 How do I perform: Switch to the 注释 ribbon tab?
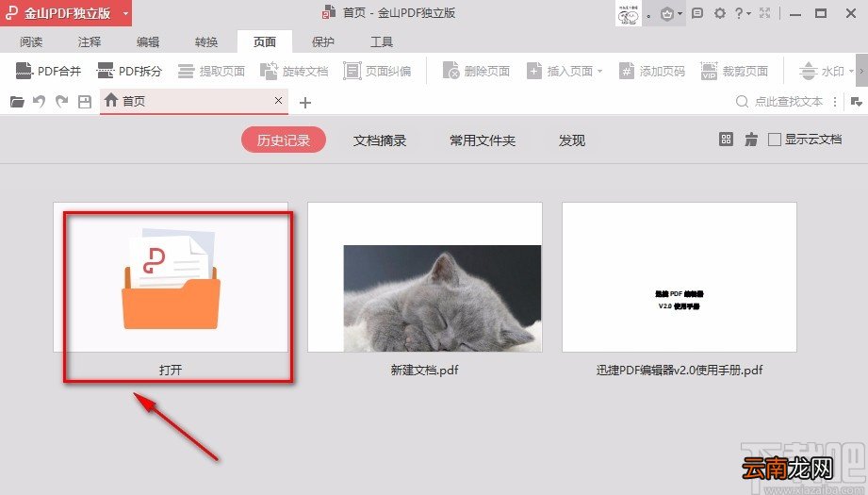point(90,41)
